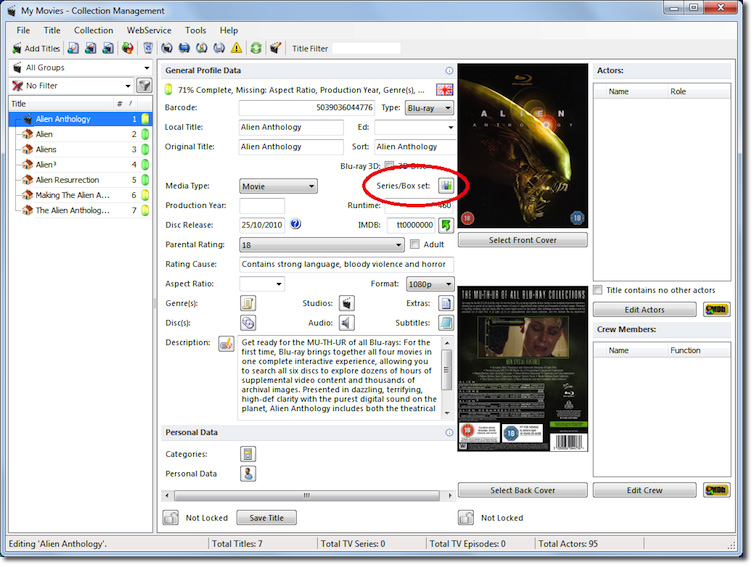Open the Series/Box set editor icon
The image size is (753, 567).
445,186
